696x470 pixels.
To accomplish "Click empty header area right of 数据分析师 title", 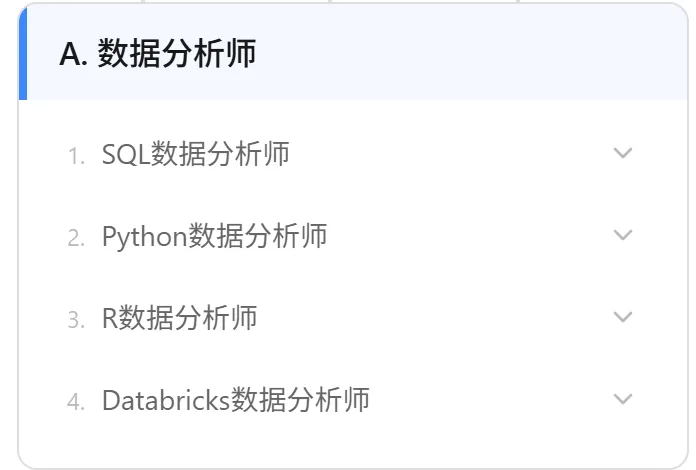I will coord(471,54).
